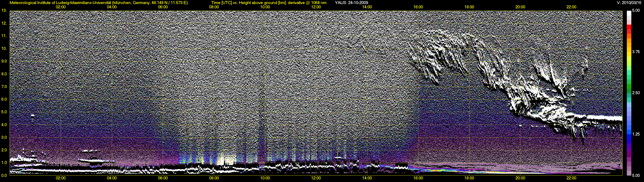This screenshot has height=182, width=644.
Task: Click the 06:00 label on the top time axis
Action: [x=163, y=7]
